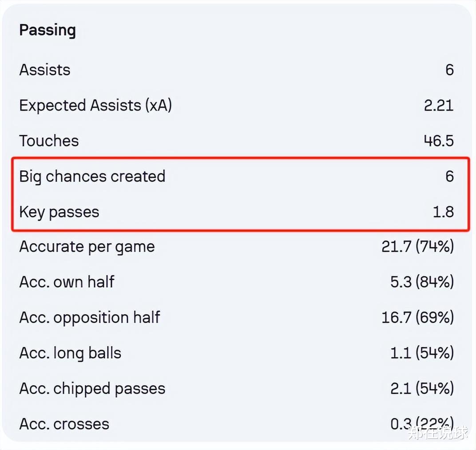The image size is (476, 450).
Task: Click the 16.7 (69%) value
Action: point(418,317)
